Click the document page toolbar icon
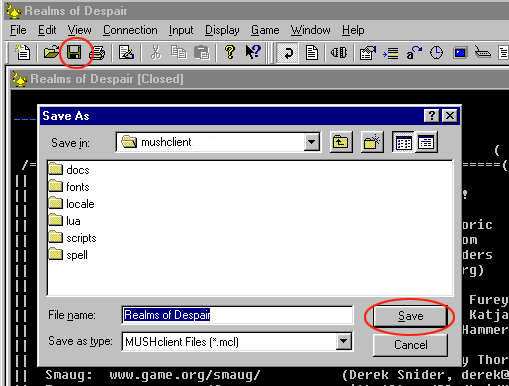Viewport: 509px width, 386px height. 312,53
